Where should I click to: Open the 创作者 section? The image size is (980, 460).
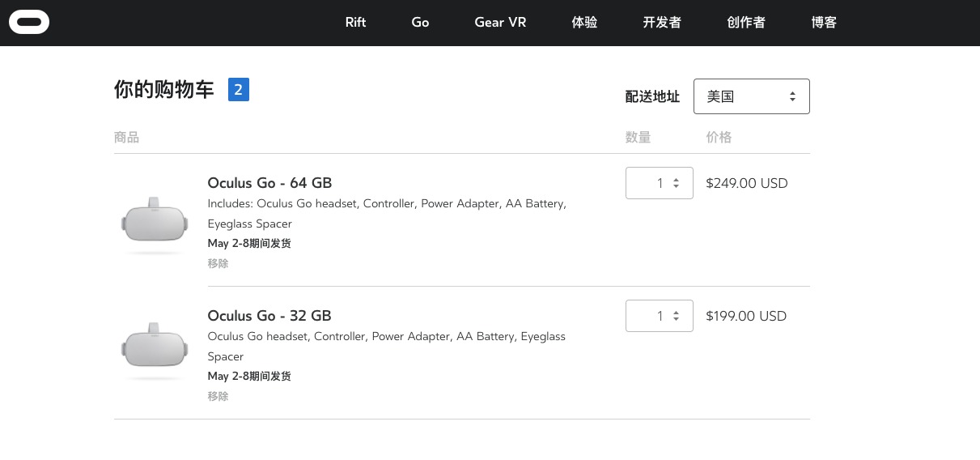coord(746,23)
